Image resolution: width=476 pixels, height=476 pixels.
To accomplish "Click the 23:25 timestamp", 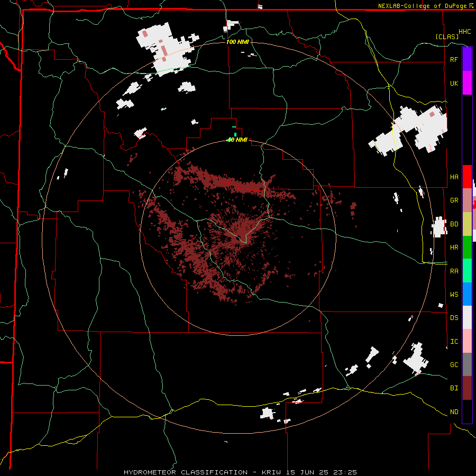I will coord(346,472).
